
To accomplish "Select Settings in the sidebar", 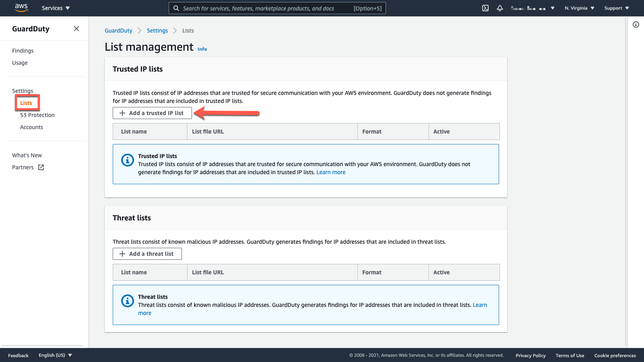I will pyautogui.click(x=23, y=91).
